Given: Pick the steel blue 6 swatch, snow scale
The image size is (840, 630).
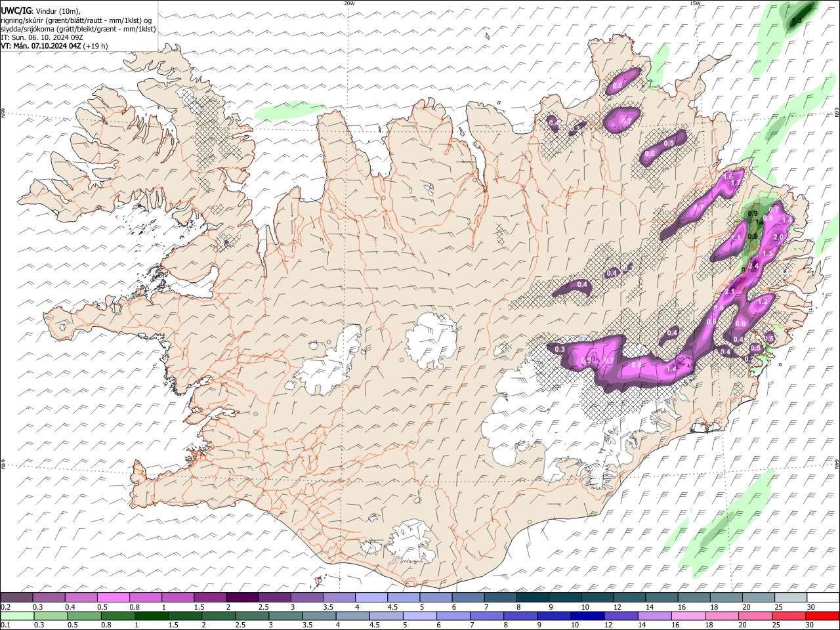Looking at the screenshot, I should click(x=469, y=598).
